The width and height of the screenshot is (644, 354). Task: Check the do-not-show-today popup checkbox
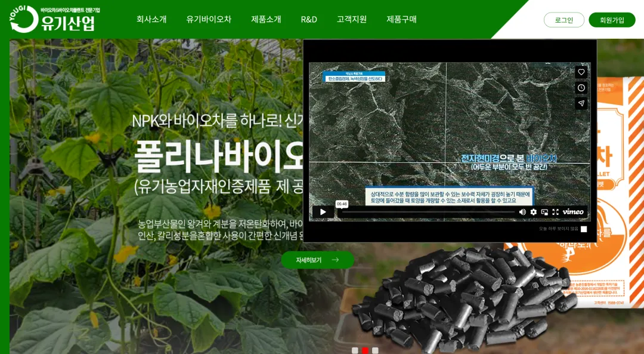(584, 229)
